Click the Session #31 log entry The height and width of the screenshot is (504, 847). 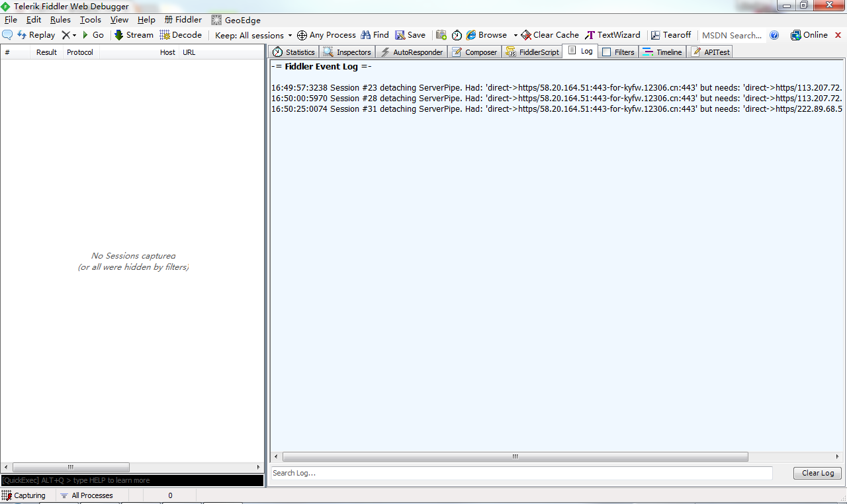click(x=557, y=108)
